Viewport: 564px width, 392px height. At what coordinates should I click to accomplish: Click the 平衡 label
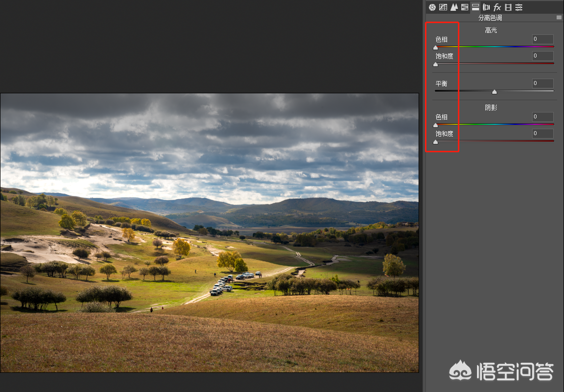click(x=441, y=84)
